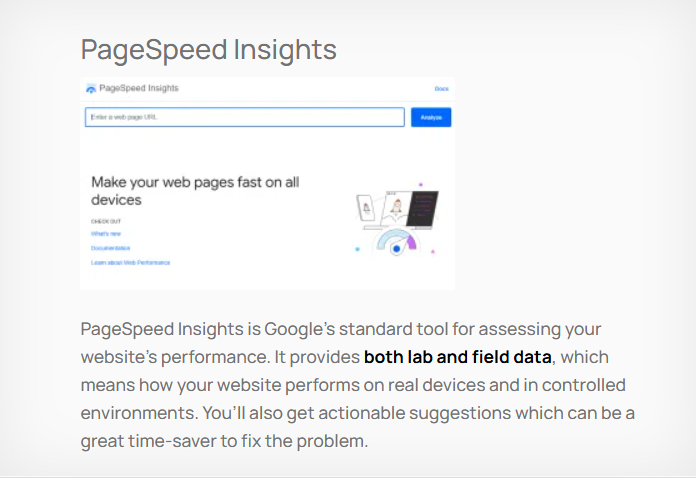Click the speed gauge in the illustration
This screenshot has height=478, width=696.
pyautogui.click(x=398, y=242)
